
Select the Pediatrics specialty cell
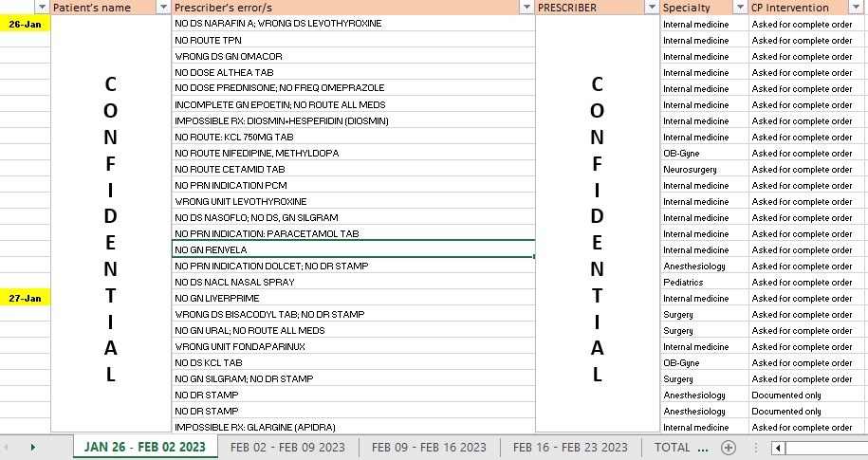(704, 283)
